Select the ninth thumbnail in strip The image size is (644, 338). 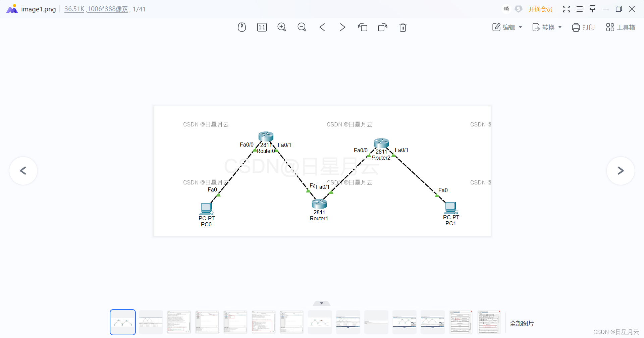pos(348,322)
